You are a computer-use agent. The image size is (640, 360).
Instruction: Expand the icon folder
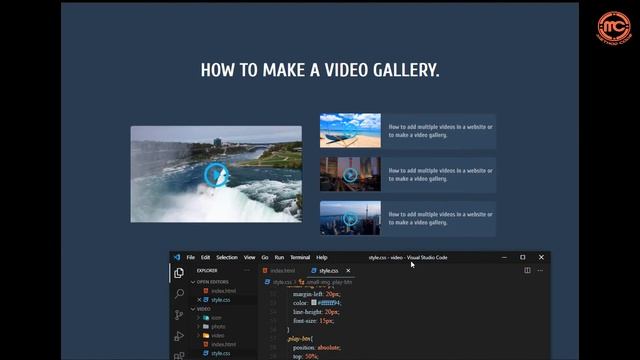click(216, 318)
